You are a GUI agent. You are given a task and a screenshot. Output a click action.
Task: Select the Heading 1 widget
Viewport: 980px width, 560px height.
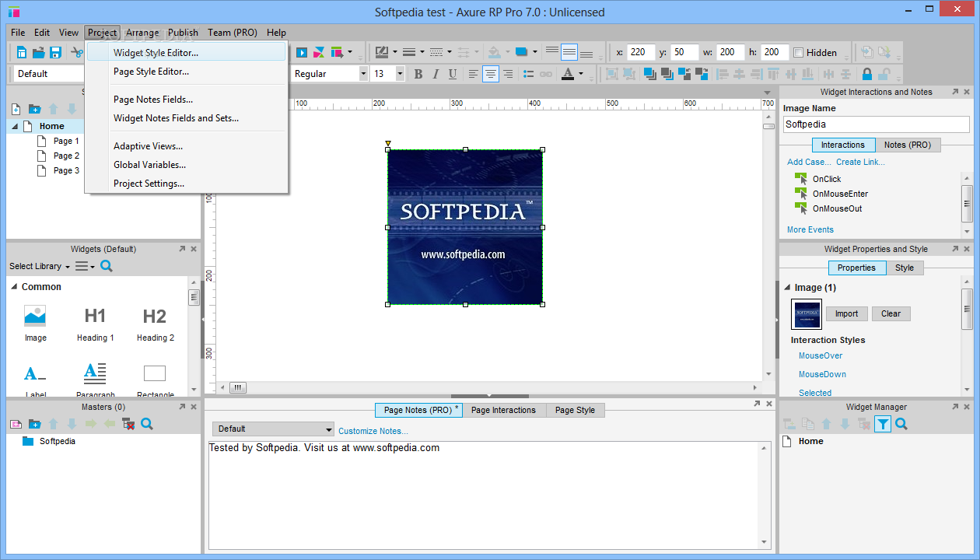(95, 324)
